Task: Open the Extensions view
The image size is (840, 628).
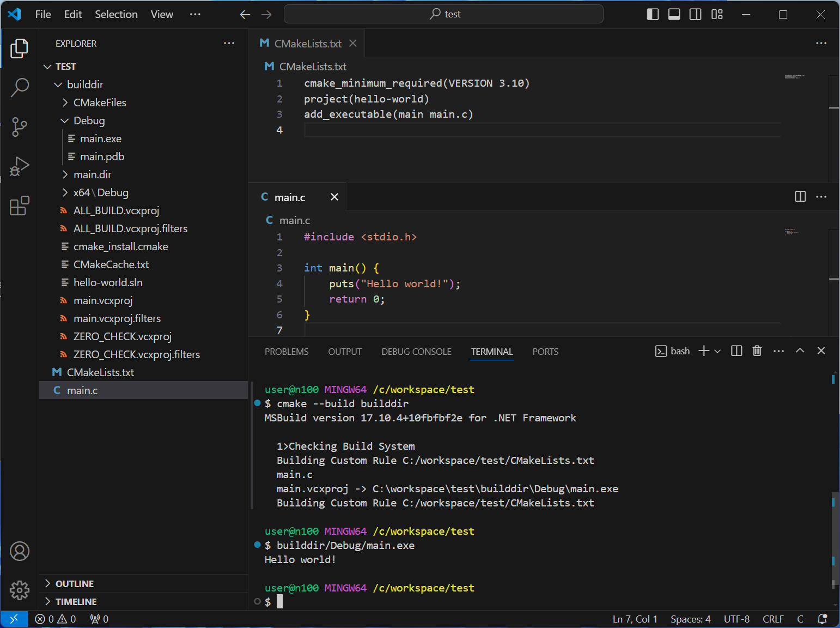Action: (x=20, y=206)
